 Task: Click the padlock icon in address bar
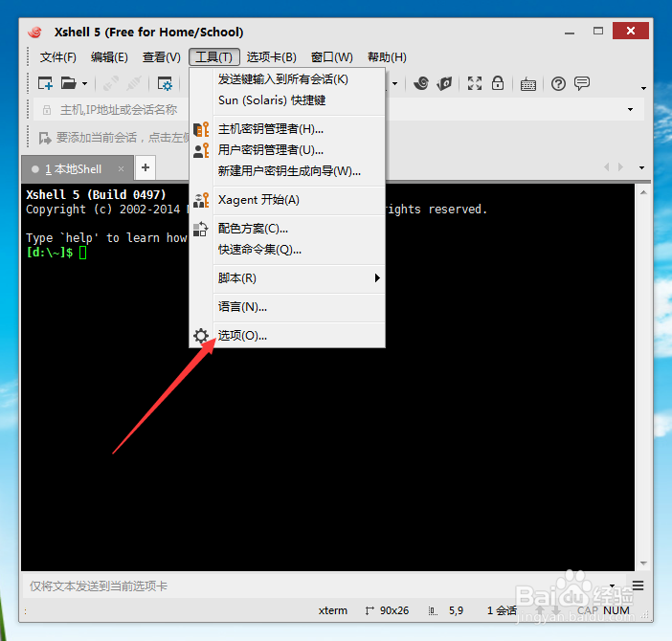47,110
